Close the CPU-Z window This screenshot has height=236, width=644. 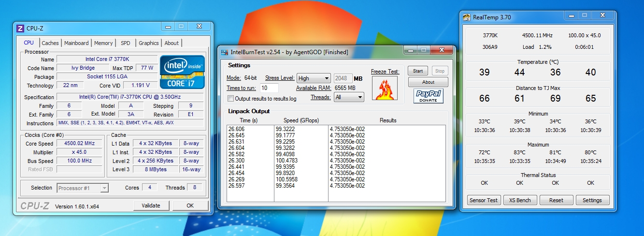pyautogui.click(x=199, y=27)
